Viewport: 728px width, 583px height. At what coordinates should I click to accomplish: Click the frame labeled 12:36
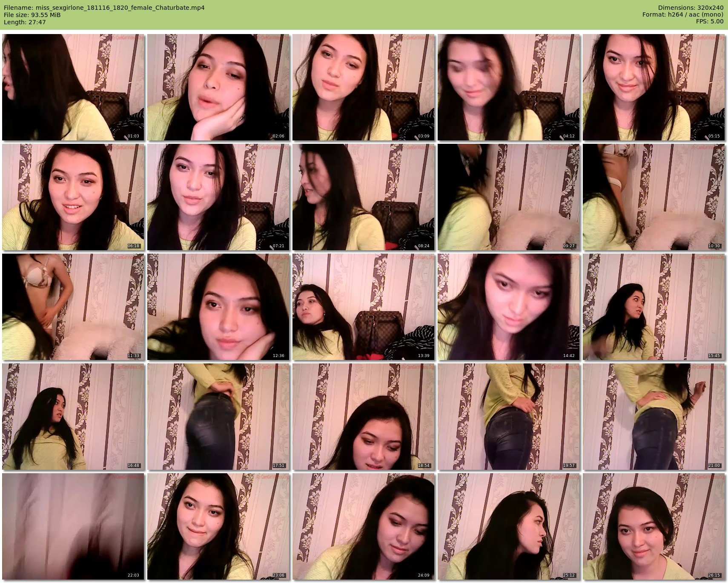[x=218, y=307]
